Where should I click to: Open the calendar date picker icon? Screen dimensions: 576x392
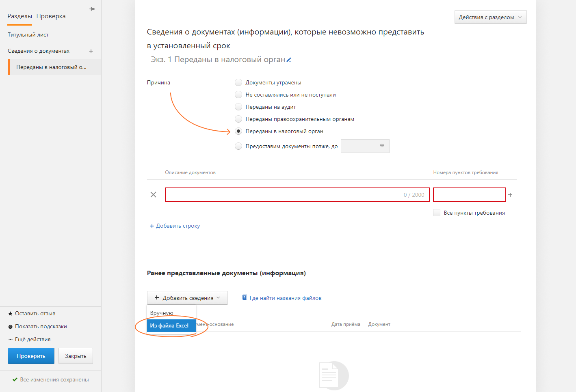pyautogui.click(x=382, y=146)
